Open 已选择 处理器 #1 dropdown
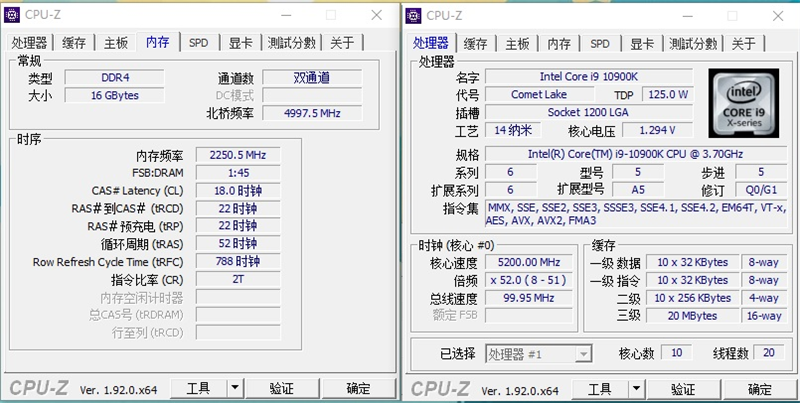 pyautogui.click(x=539, y=354)
